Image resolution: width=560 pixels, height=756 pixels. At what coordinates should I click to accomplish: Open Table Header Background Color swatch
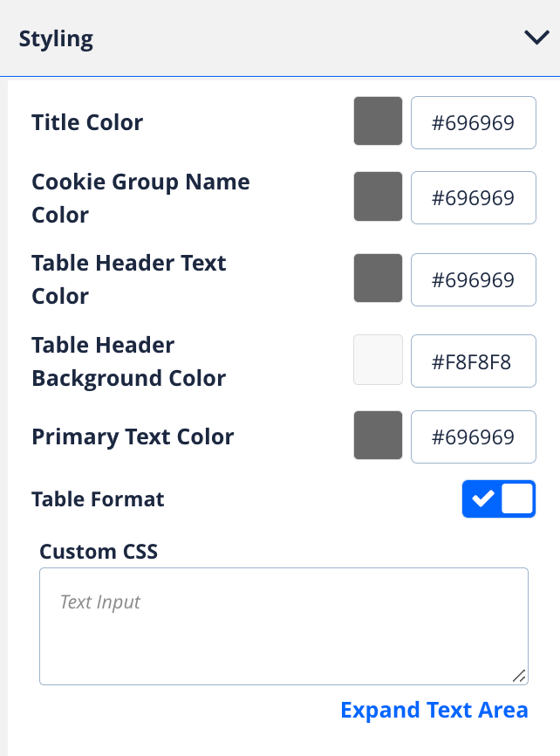(378, 360)
